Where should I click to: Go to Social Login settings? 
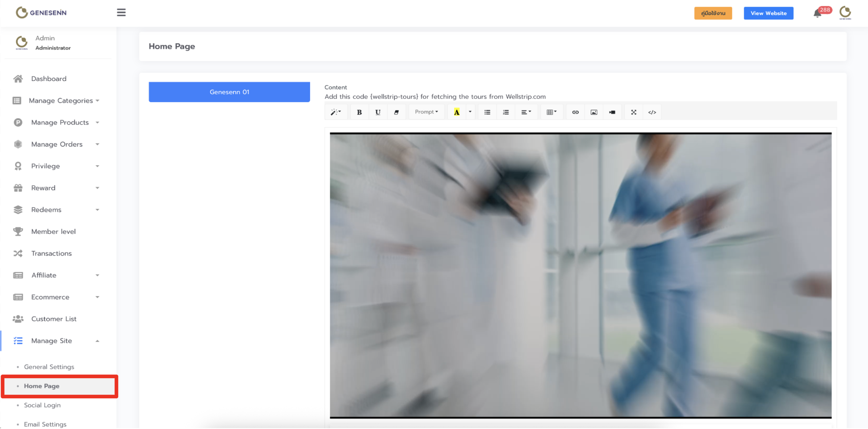[x=42, y=405]
